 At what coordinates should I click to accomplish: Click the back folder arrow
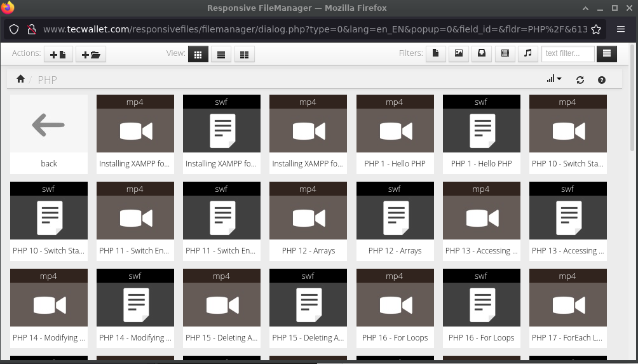coord(49,125)
